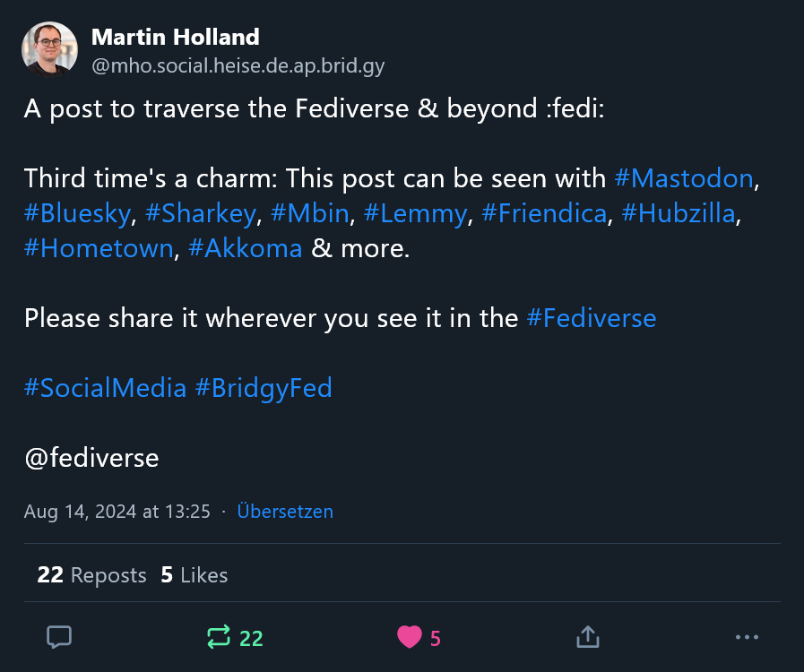Visit the #Fediverse hashtag feed

[x=592, y=318]
